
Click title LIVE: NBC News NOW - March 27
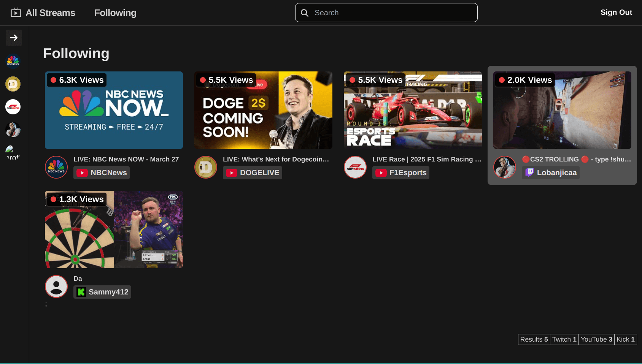pyautogui.click(x=126, y=159)
